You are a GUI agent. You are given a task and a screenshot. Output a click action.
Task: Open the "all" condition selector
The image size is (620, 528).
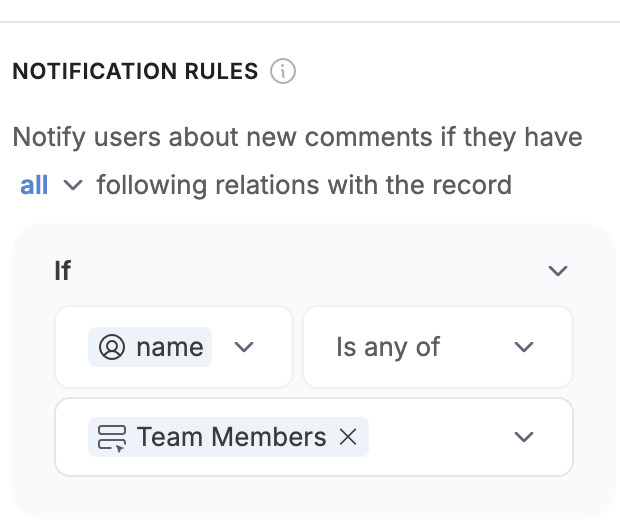tap(34, 185)
